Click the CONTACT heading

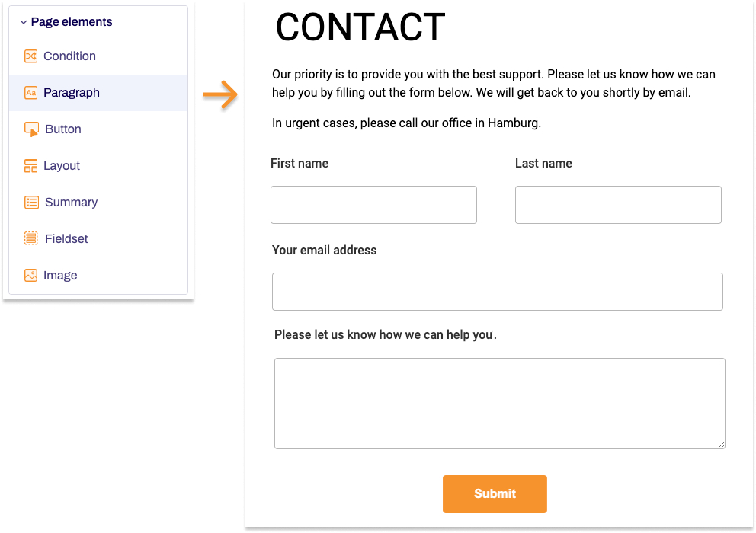click(x=360, y=27)
